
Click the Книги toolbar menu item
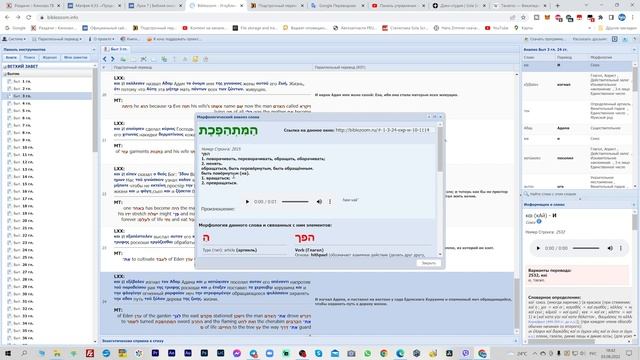coord(130,39)
